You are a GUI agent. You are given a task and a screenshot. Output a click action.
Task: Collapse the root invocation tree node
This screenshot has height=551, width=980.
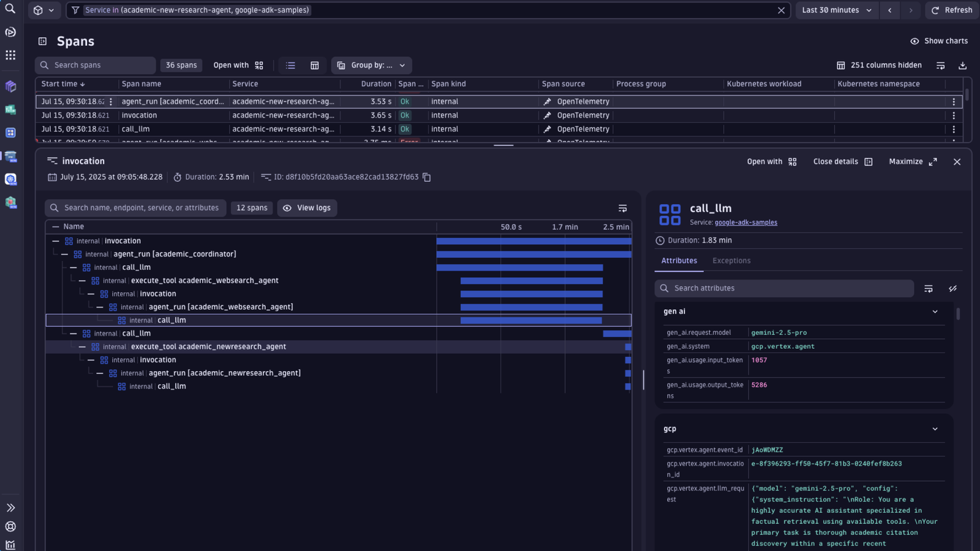coord(56,241)
